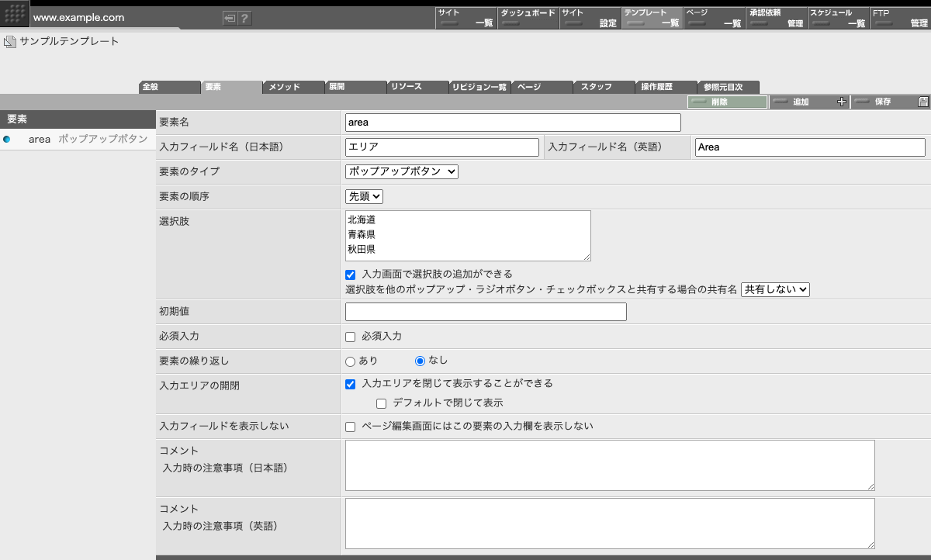
Task: Click the plus icon on 追加
Action: coord(842,102)
